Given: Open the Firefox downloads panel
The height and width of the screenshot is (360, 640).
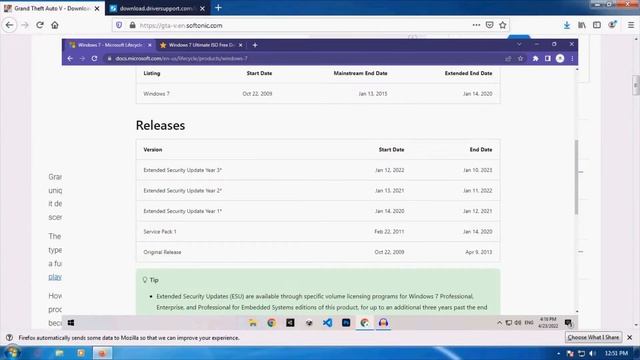Looking at the screenshot, I should click(x=567, y=25).
